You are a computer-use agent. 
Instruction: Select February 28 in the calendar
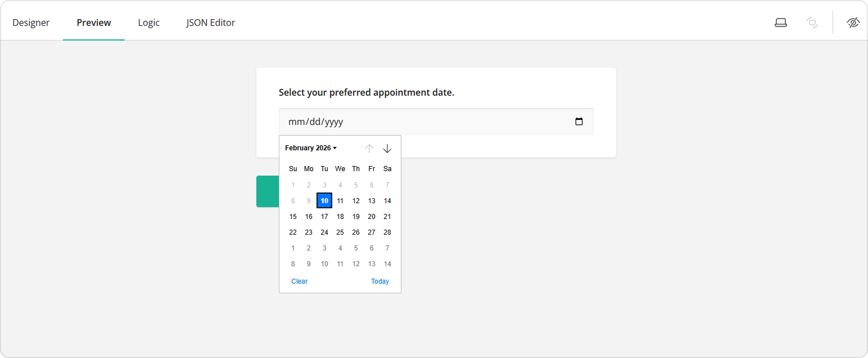point(387,232)
